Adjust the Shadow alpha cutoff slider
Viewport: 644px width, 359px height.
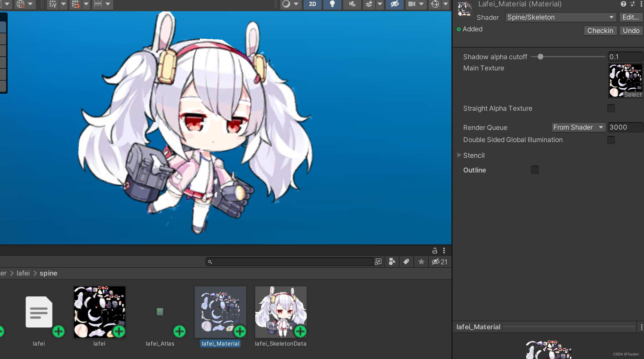tap(540, 57)
